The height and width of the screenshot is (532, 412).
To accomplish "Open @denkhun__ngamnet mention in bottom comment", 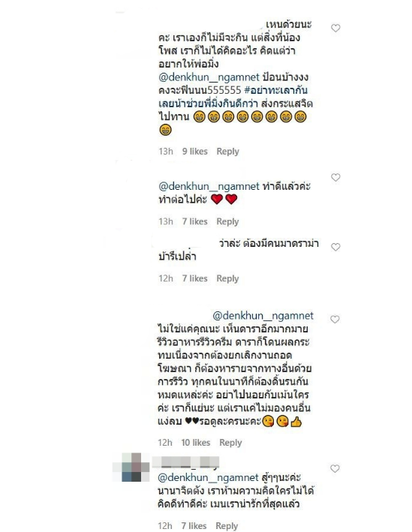I will click(x=208, y=478).
